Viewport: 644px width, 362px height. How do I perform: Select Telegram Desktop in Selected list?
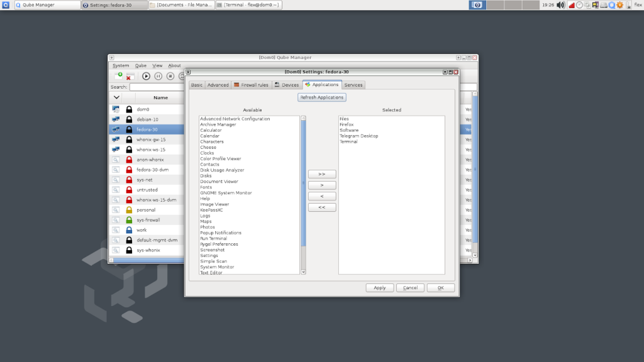pos(359,136)
